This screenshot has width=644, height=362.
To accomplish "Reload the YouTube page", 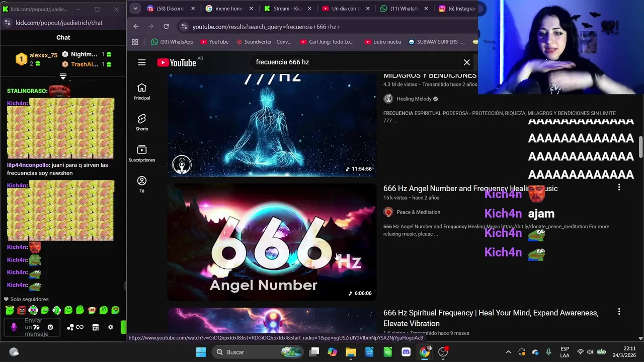I will (166, 26).
